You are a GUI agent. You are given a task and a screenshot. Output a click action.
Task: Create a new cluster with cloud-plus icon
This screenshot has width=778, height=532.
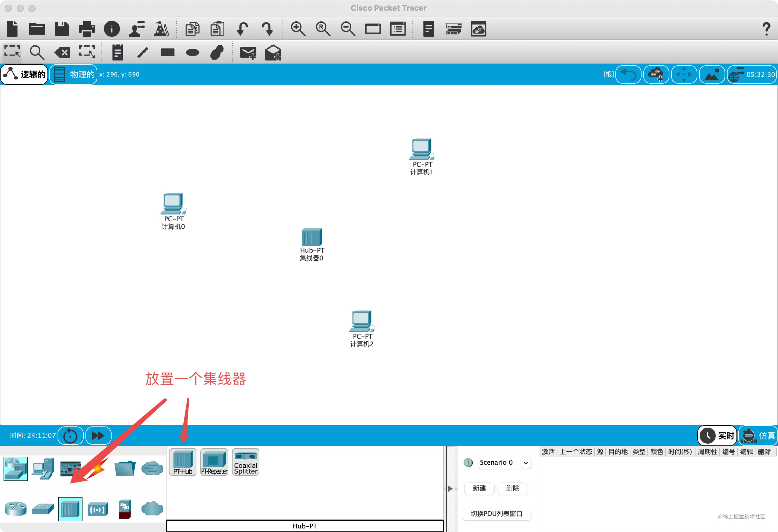click(x=656, y=74)
